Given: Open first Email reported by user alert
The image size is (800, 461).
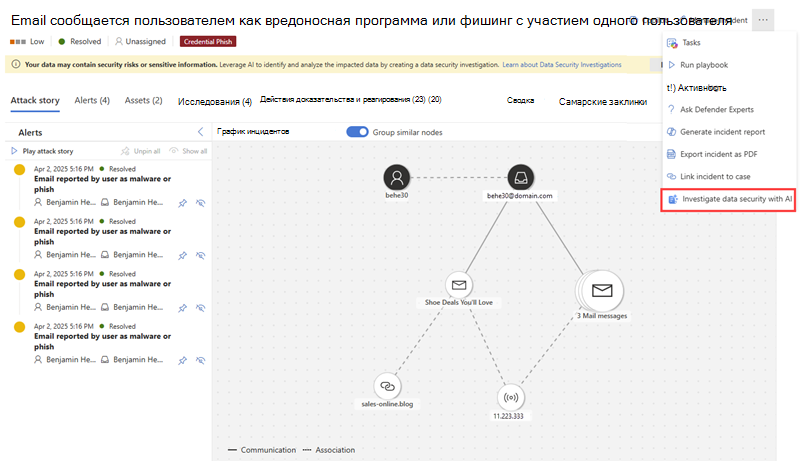Looking at the screenshot, I should tap(103, 184).
